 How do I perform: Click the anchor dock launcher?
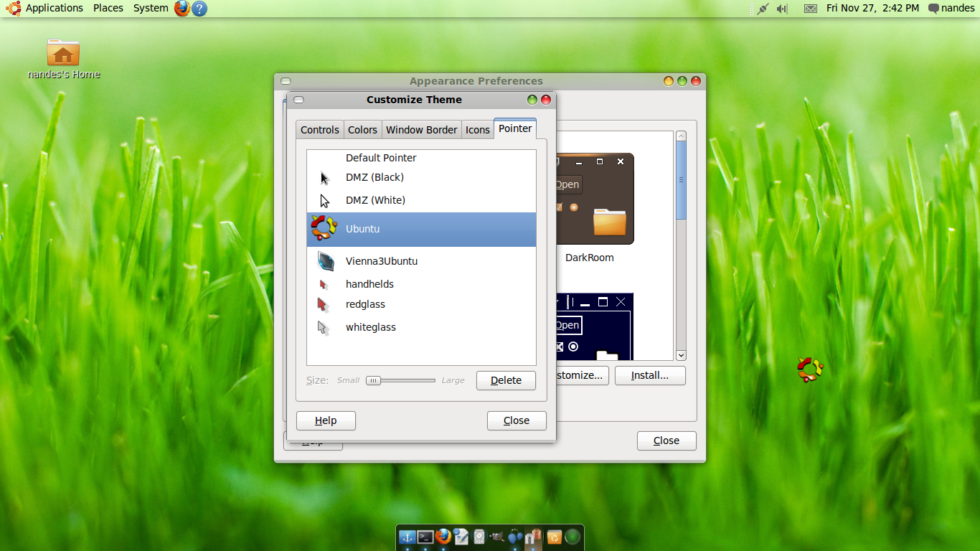click(407, 538)
